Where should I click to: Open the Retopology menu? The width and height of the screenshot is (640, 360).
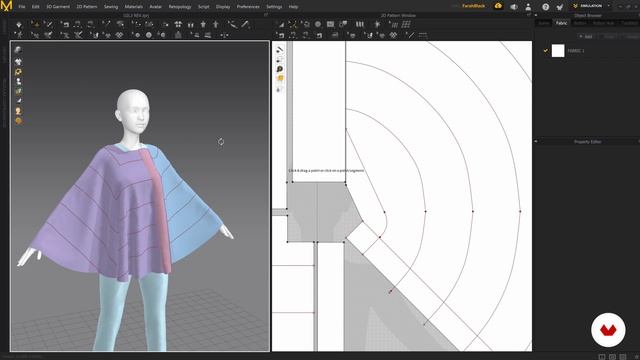pos(180,7)
